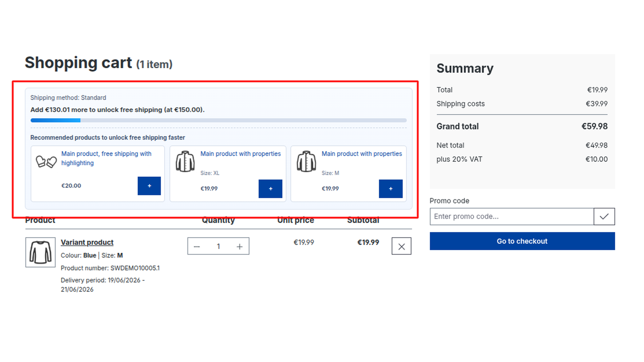
Task: Decrease Variant product quantity with minus icon
Action: 197,246
